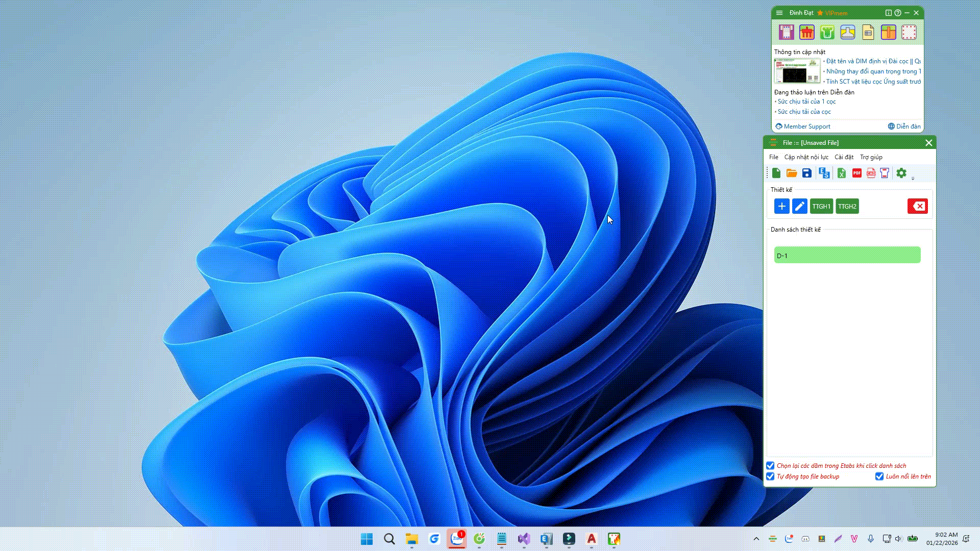Click the Excel export toolbar icon
Viewport: 980px width, 551px height.
(841, 173)
